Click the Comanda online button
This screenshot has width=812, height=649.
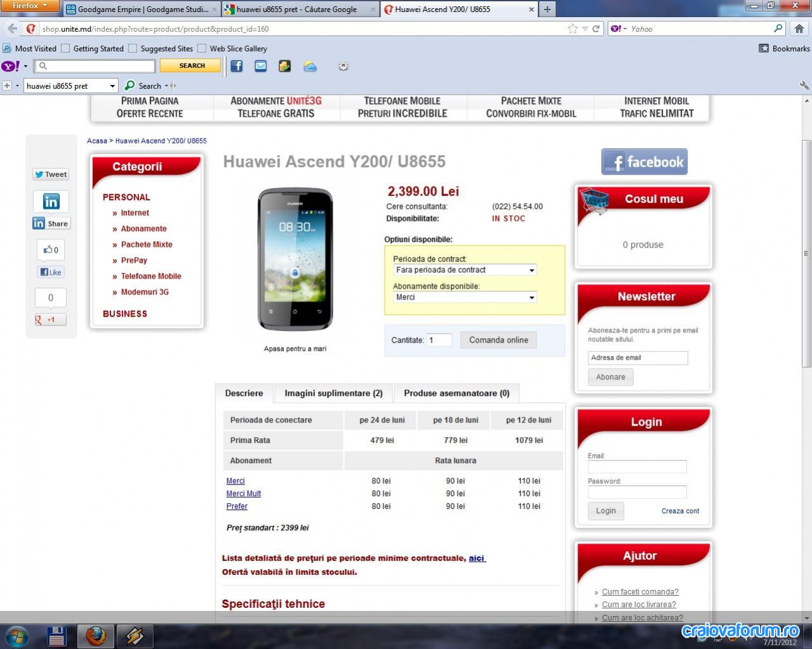pyautogui.click(x=498, y=340)
